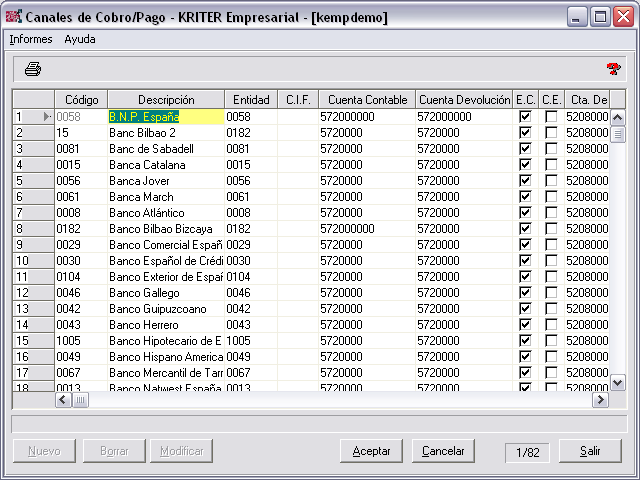The width and height of the screenshot is (640, 480).
Task: Click the horizontal scrollbar left arrow
Action: click(x=63, y=400)
